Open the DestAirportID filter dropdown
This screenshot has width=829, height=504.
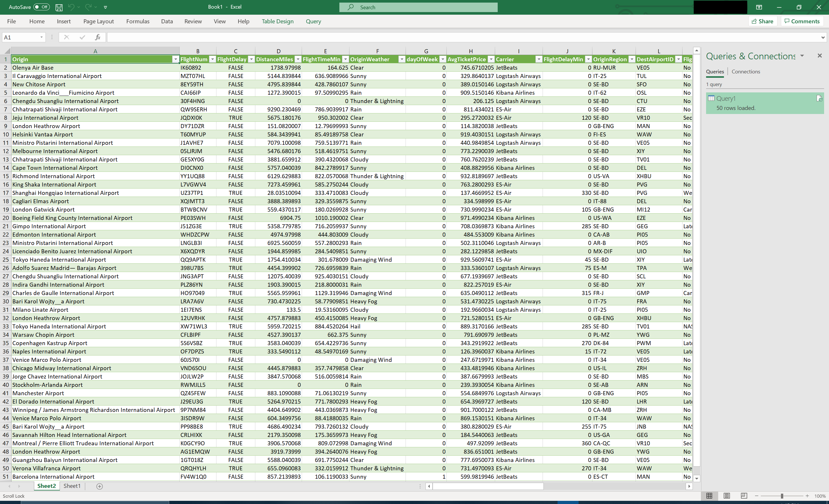click(679, 59)
